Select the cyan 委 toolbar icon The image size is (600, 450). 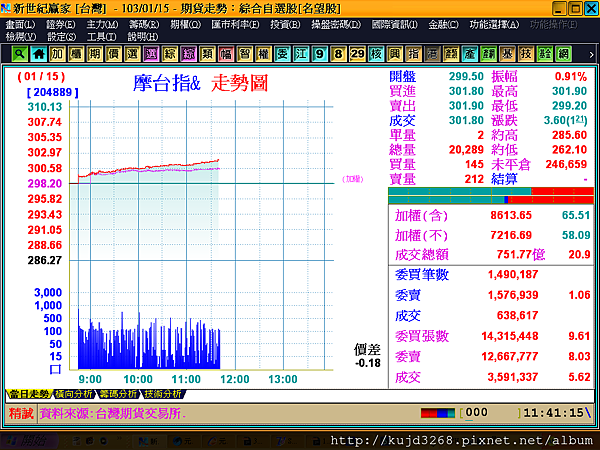(282, 54)
